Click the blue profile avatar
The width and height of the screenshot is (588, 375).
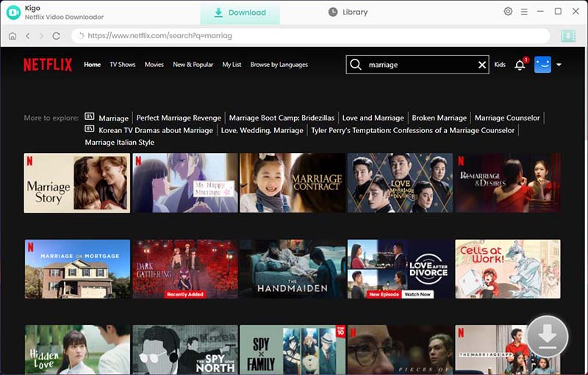[542, 65]
